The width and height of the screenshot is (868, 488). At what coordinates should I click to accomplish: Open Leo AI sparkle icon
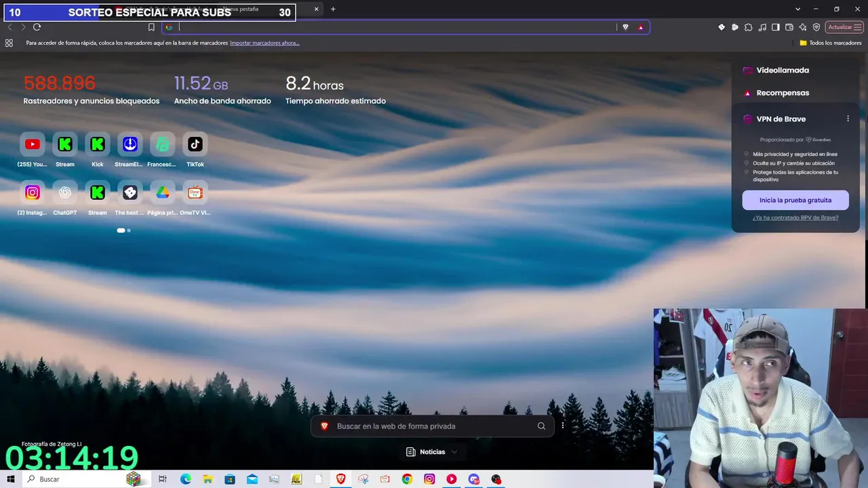coord(803,27)
